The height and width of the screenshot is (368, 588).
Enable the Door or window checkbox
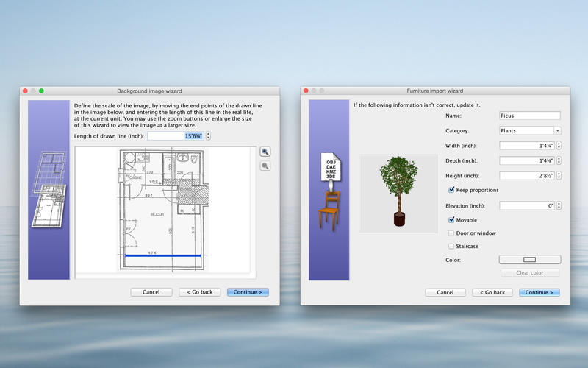pos(451,233)
